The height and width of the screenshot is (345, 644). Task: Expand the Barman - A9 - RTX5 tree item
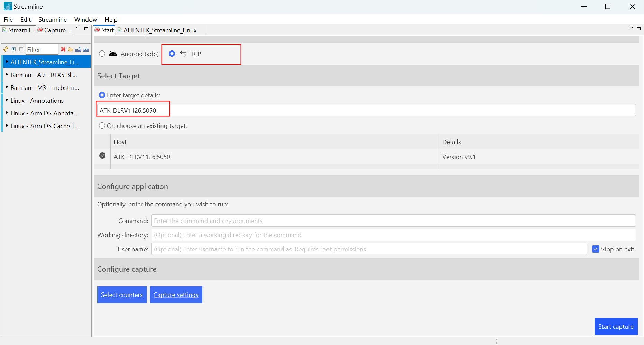click(7, 74)
